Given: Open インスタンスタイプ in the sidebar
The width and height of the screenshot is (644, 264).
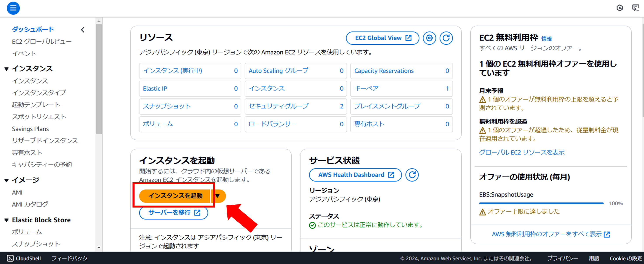Looking at the screenshot, I should click(39, 93).
